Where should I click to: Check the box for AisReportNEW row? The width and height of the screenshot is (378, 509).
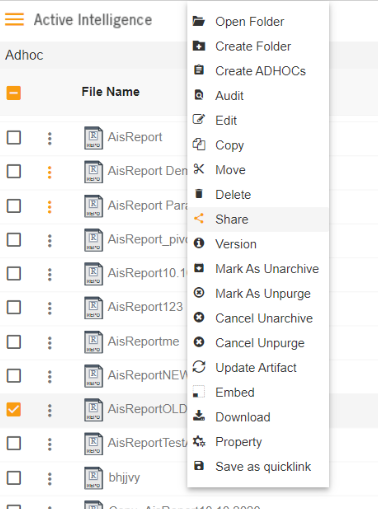click(14, 376)
